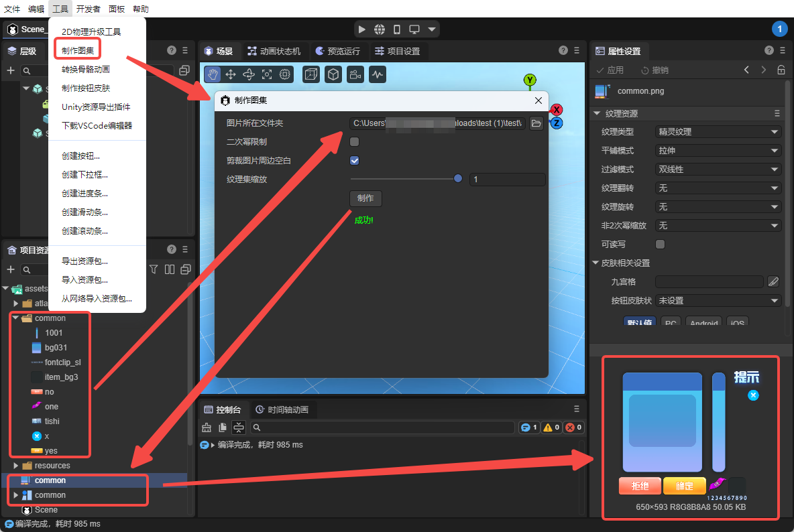The width and height of the screenshot is (794, 532).
Task: Click the filter icon in project assets panel
Action: [x=154, y=269]
